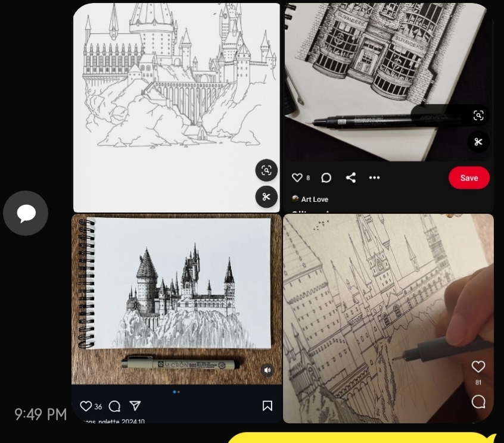
Task: Open the castle sketch with hand and pen image
Action: tap(388, 319)
